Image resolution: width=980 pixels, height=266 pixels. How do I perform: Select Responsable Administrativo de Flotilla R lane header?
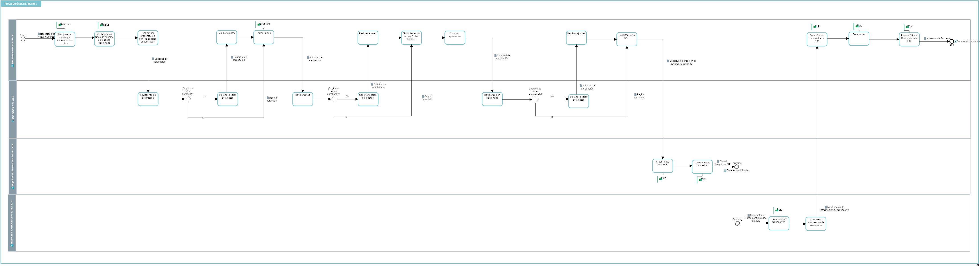pos(12,223)
